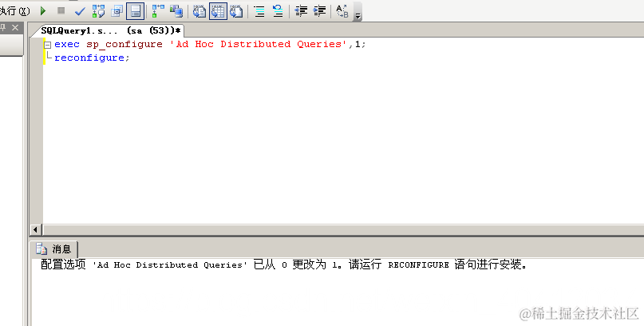Increase the indent of selected lines
Viewport: 644px width, 326px height.
point(319,11)
